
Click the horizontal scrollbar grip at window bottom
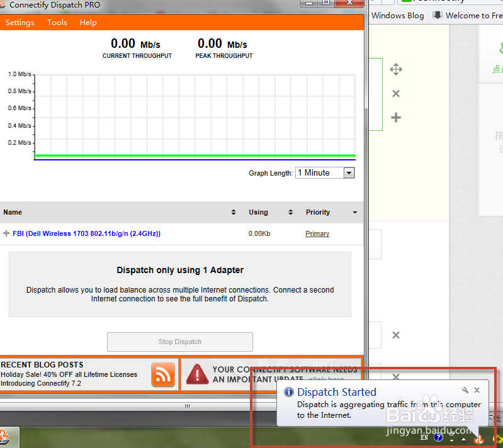tap(188, 406)
